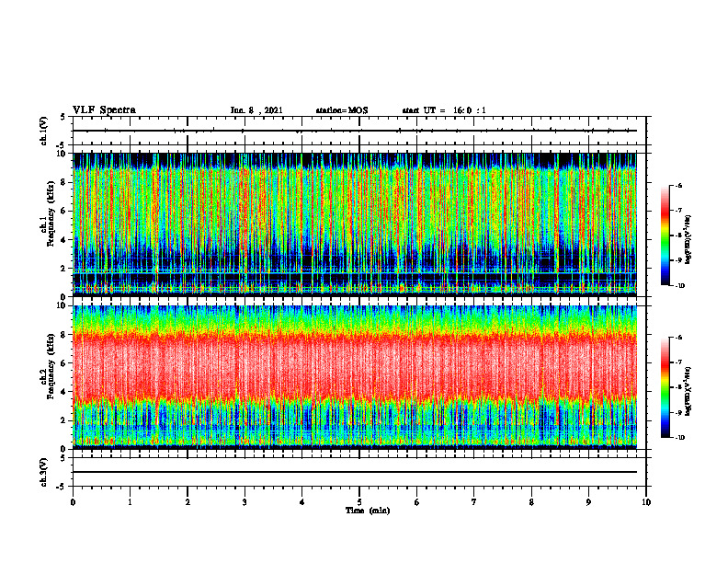This screenshot has height=563, width=728.
Task: Click the ch.1 spectrogram "8" kHz tick label
Action: (64, 182)
